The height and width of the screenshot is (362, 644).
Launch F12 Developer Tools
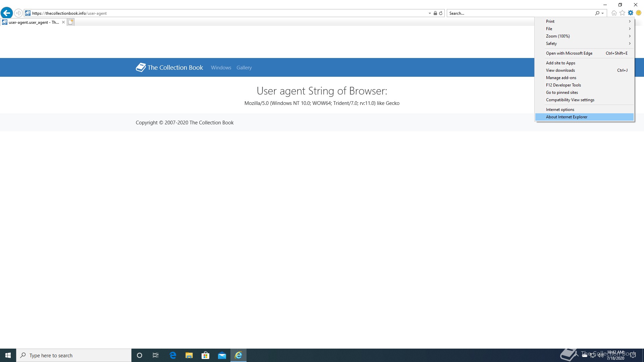(x=584, y=85)
